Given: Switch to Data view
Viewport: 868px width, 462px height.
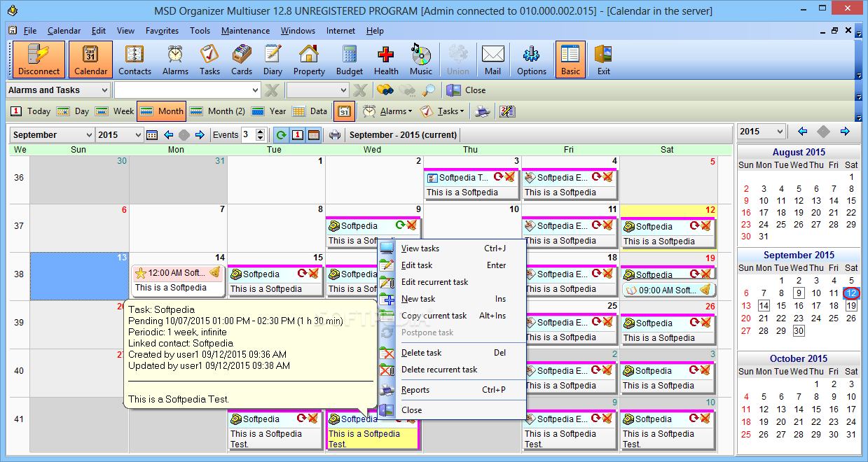Looking at the screenshot, I should click(310, 111).
